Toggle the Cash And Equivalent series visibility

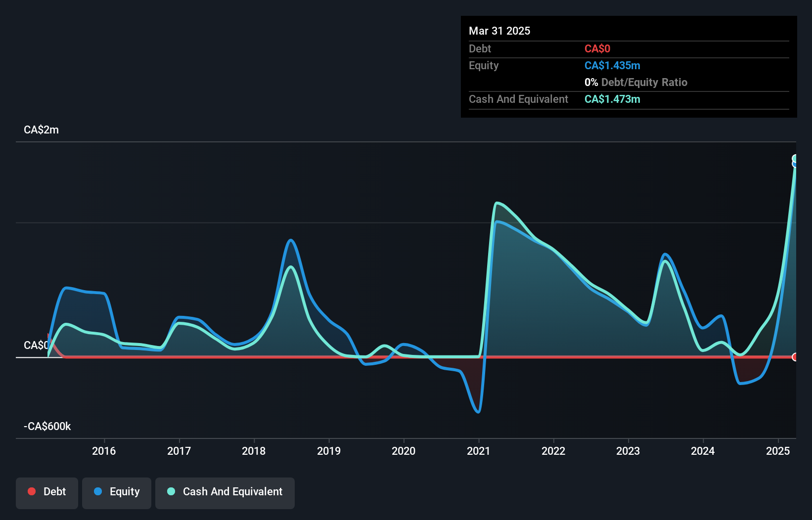click(x=225, y=492)
